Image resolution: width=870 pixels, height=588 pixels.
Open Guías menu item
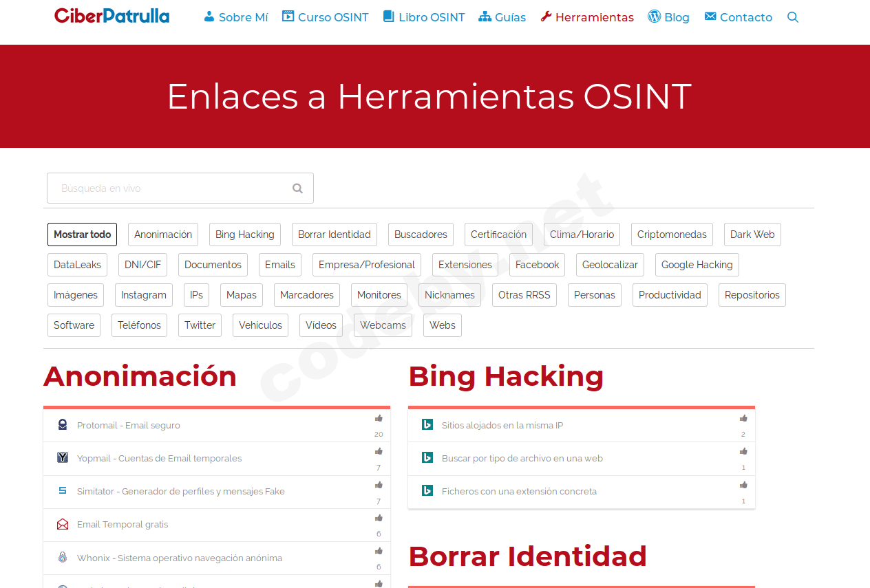(502, 17)
